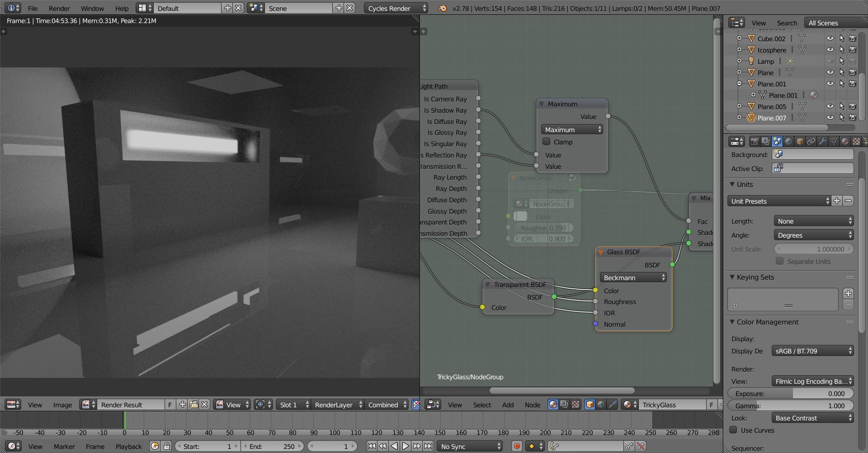The width and height of the screenshot is (868, 453).
Task: Open the Node menu in node editor
Action: pyautogui.click(x=533, y=405)
